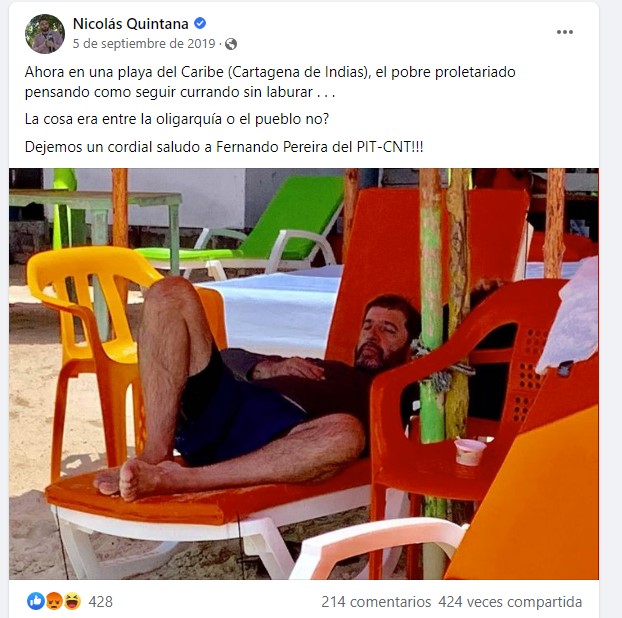Open the Nicolás Quintana profile name link
This screenshot has height=618, width=622.
coord(131,24)
